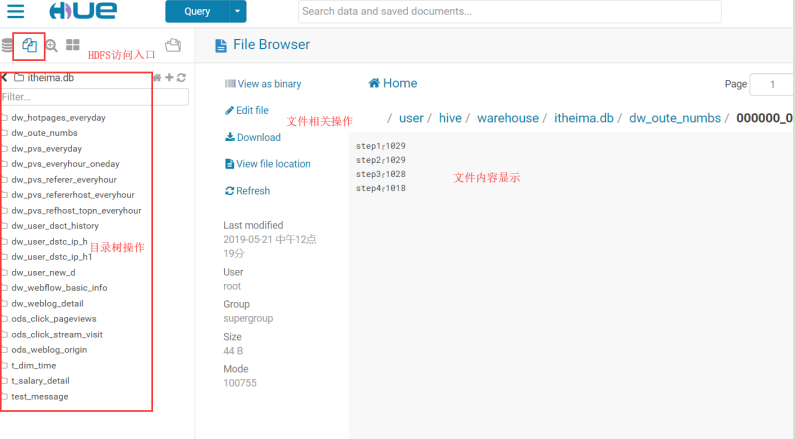Click the step1 1029 content line
The image size is (795, 439).
pyautogui.click(x=381, y=146)
